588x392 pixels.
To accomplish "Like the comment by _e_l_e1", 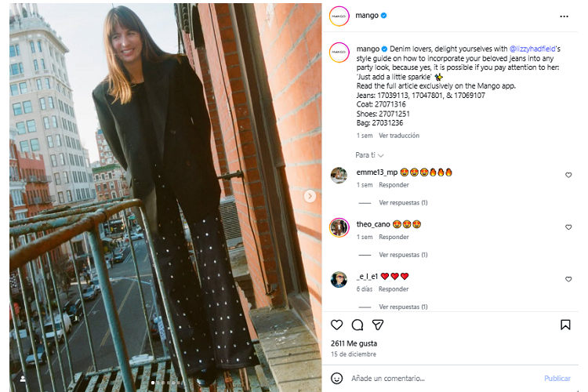I will tap(568, 279).
